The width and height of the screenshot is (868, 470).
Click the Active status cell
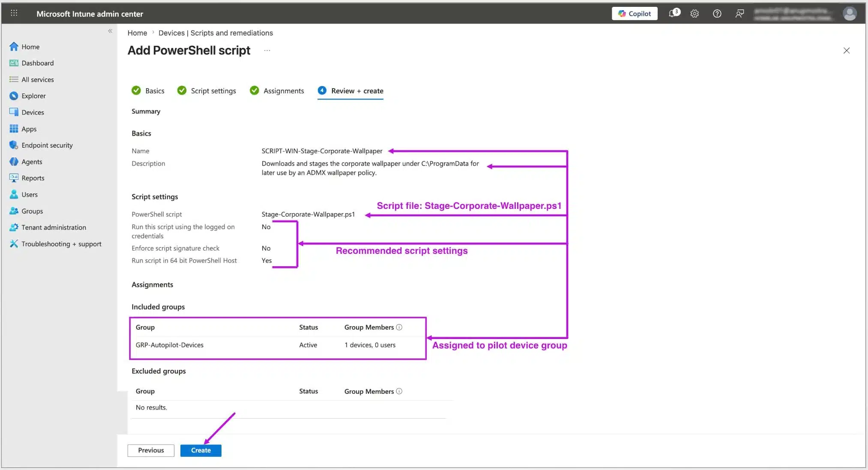tap(308, 345)
